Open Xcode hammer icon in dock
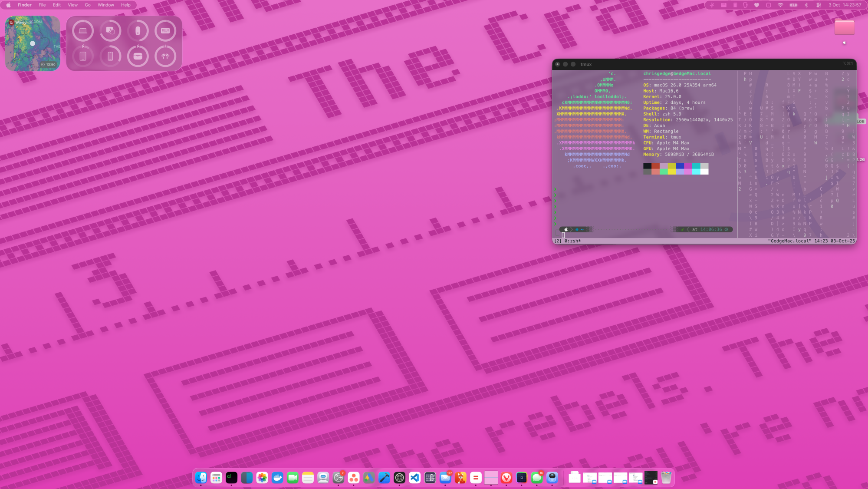Image resolution: width=868 pixels, height=489 pixels. point(384,478)
